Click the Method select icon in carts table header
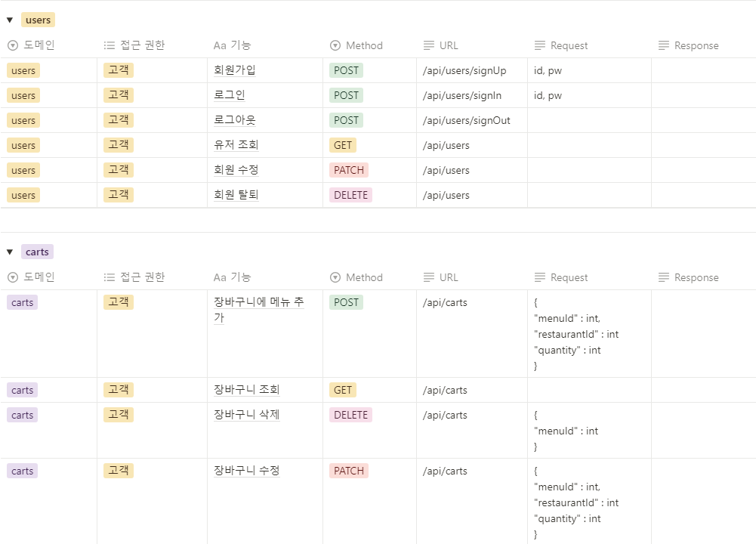The image size is (756, 544). coord(335,277)
